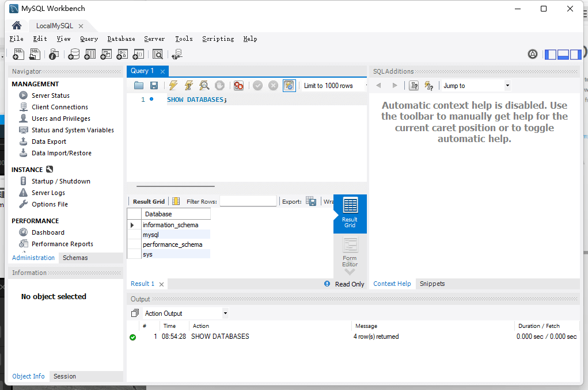Open SQL script file toolbar icon

point(35,54)
